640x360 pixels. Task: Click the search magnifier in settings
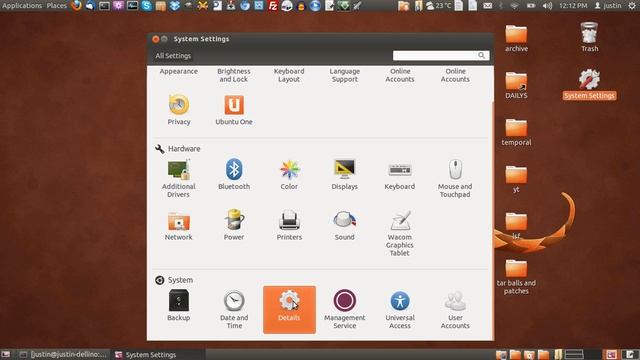482,56
